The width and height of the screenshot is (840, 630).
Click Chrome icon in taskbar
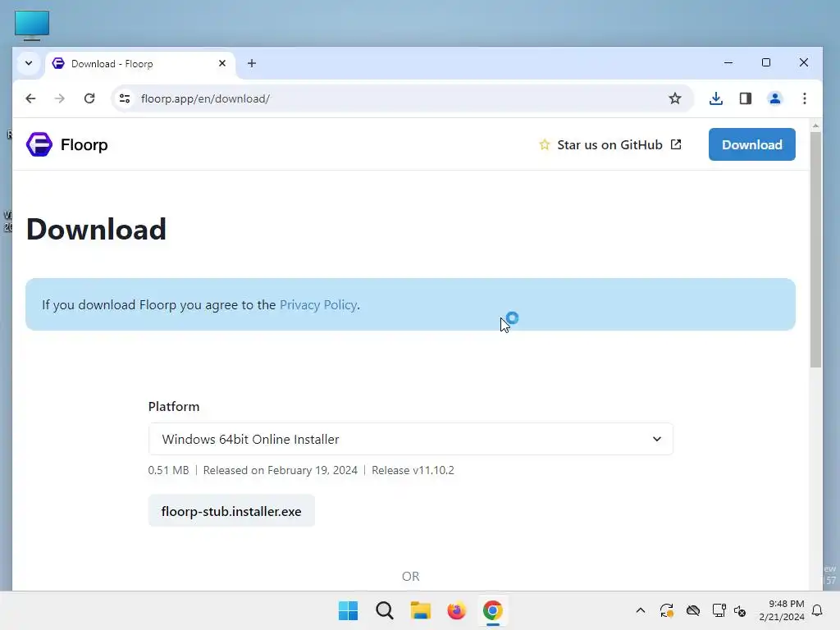[x=493, y=610]
